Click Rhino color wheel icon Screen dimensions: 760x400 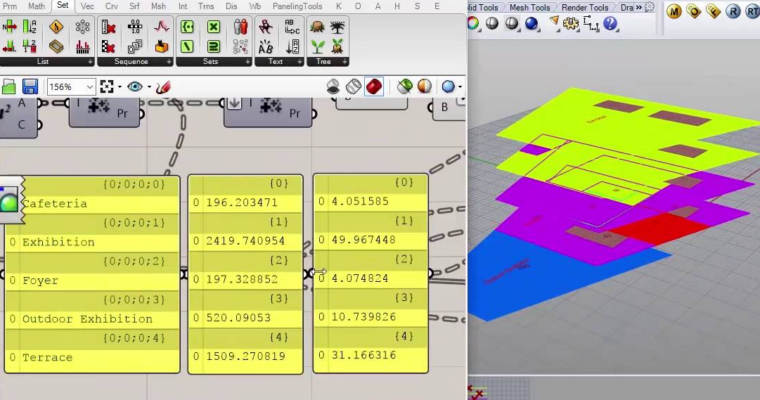click(x=473, y=23)
